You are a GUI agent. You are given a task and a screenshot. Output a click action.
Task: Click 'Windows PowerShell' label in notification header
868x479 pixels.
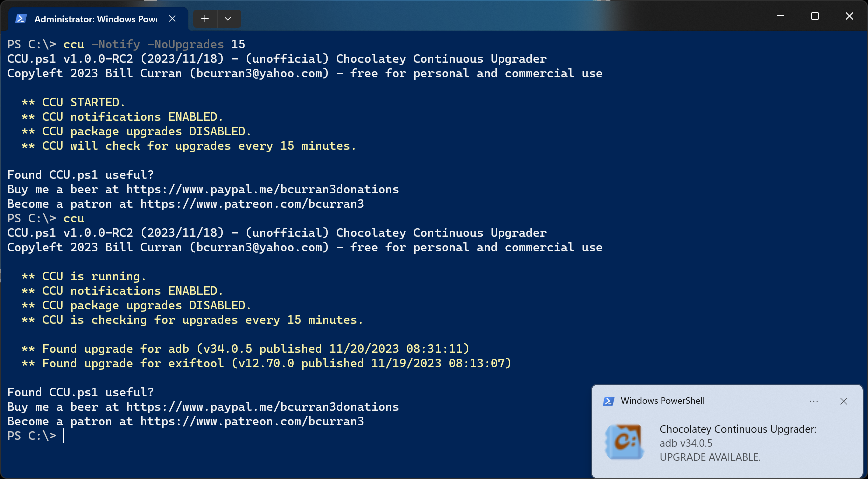coord(663,401)
